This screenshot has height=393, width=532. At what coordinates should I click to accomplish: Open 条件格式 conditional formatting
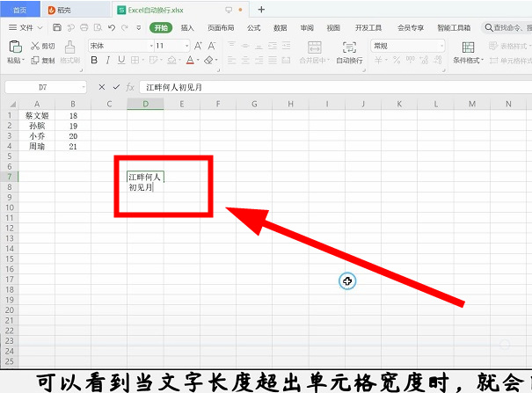468,52
